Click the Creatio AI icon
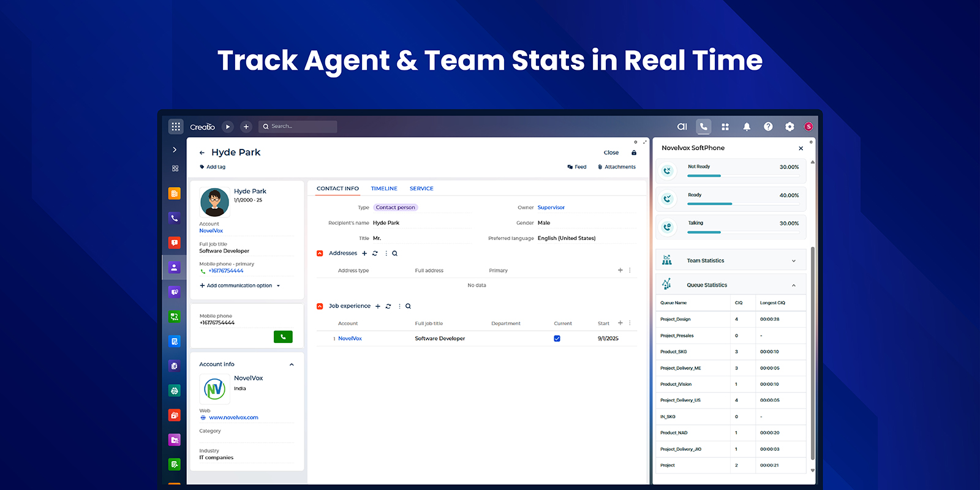This screenshot has width=980, height=490. pos(682,126)
